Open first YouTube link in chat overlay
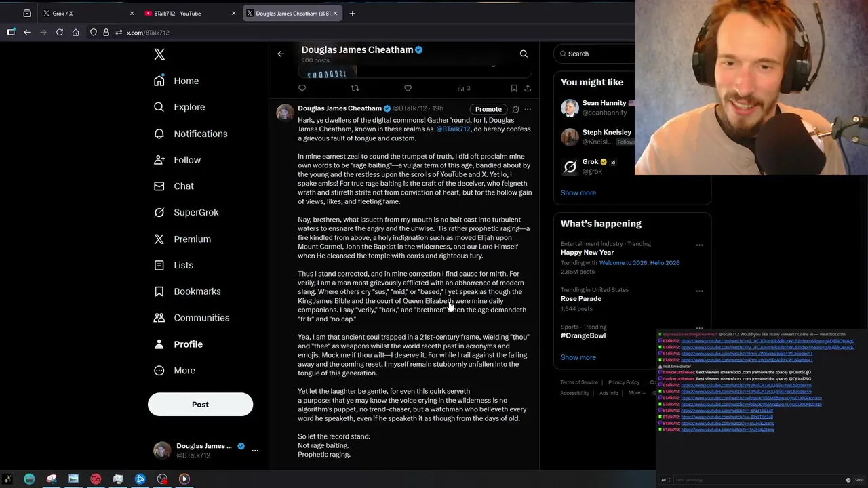This screenshot has height=488, width=868. [767, 341]
